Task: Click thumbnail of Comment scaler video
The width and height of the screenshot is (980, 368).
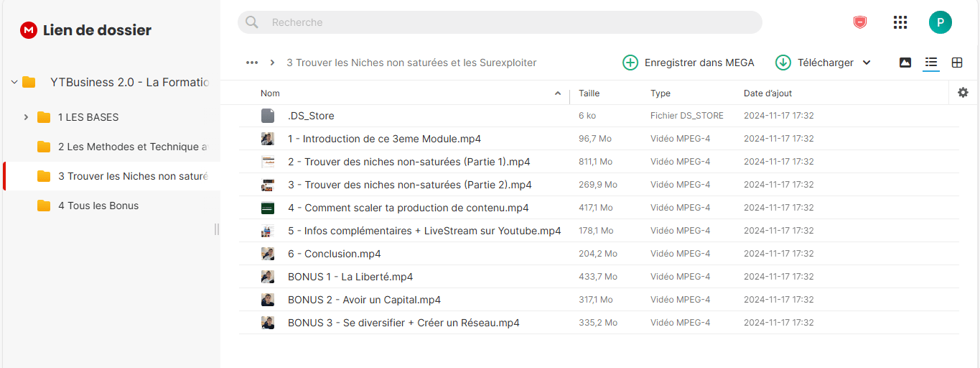Action: tap(268, 208)
